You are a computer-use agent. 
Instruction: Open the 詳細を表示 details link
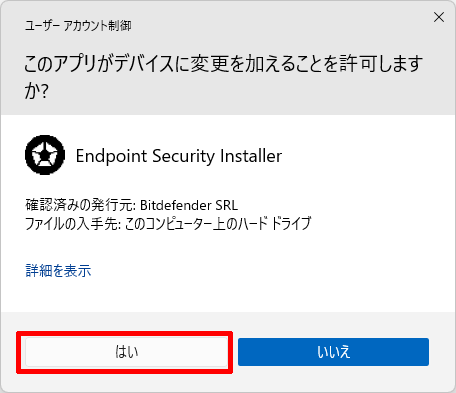pyautogui.click(x=58, y=270)
